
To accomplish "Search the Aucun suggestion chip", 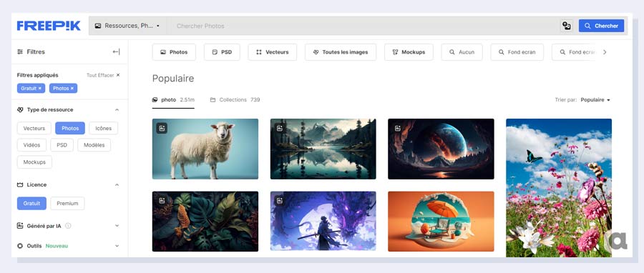I will click(462, 52).
